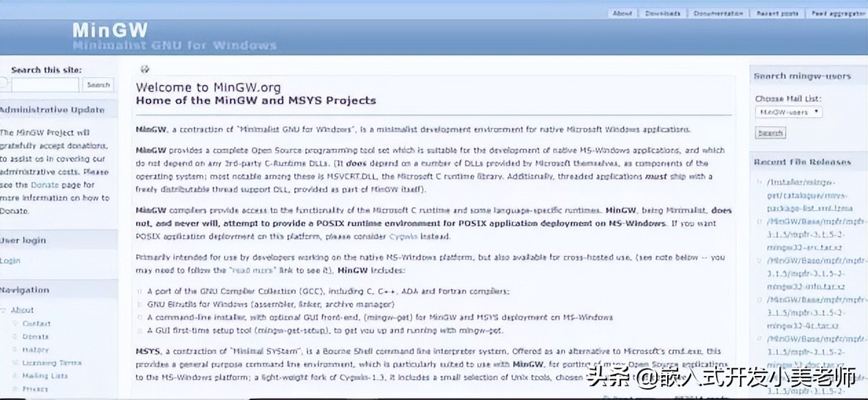Open the Feed aggregator tab
The width and height of the screenshot is (868, 400).
[x=838, y=13]
